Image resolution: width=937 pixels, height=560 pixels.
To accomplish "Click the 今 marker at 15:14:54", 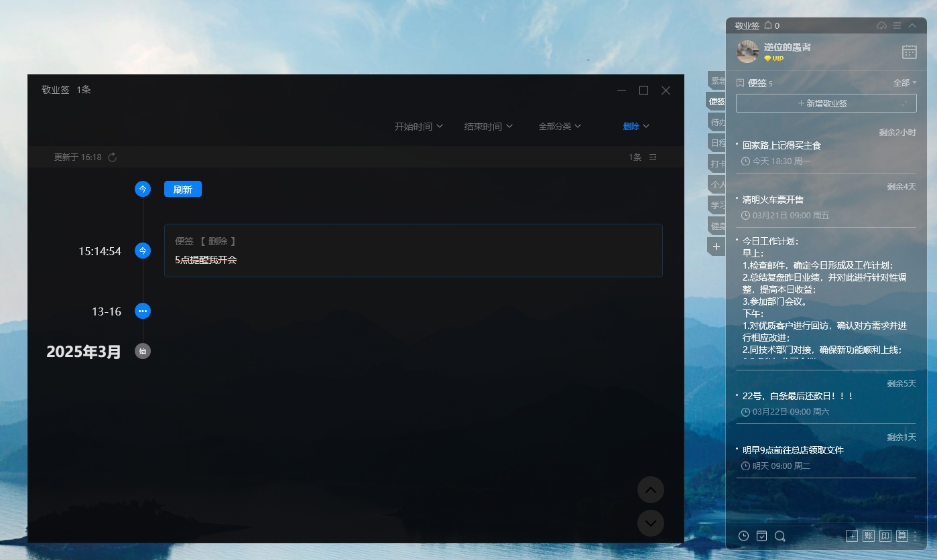I will coord(143,251).
